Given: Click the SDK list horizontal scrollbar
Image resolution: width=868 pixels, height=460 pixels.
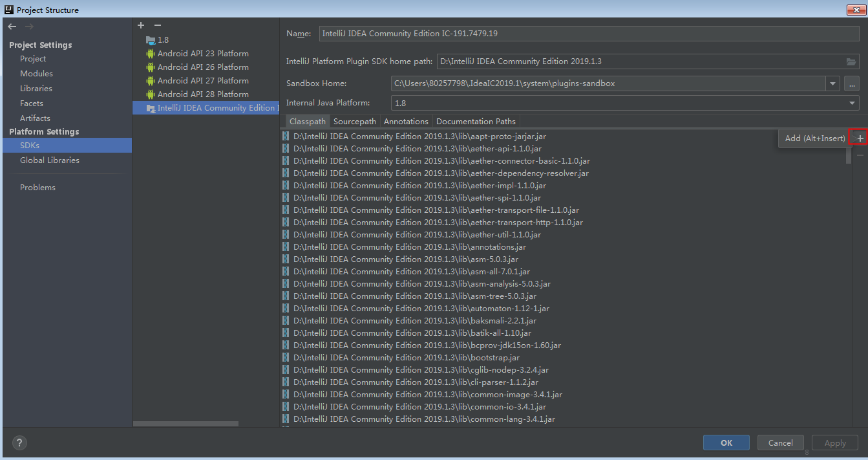Looking at the screenshot, I should click(x=185, y=424).
